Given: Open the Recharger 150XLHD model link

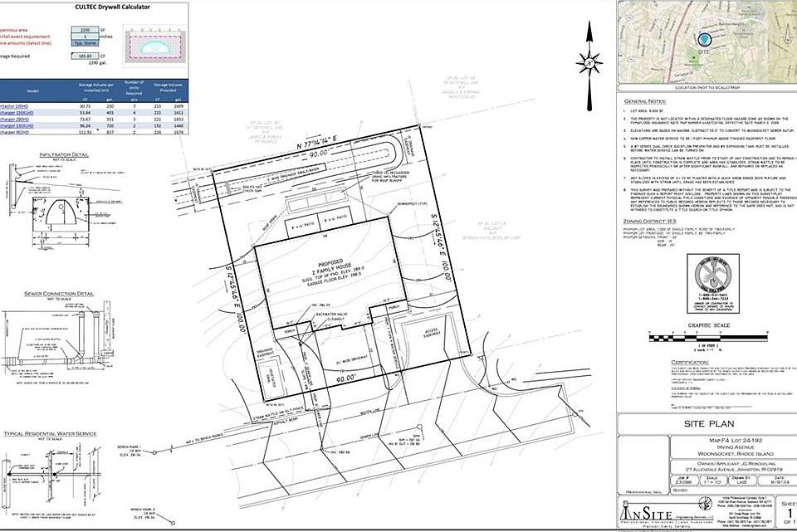Looking at the screenshot, I should tap(17, 113).
